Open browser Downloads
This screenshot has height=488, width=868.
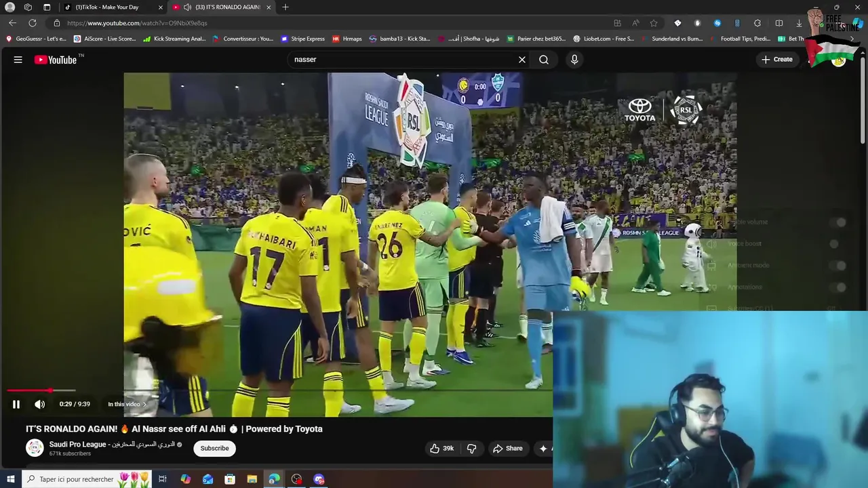799,23
